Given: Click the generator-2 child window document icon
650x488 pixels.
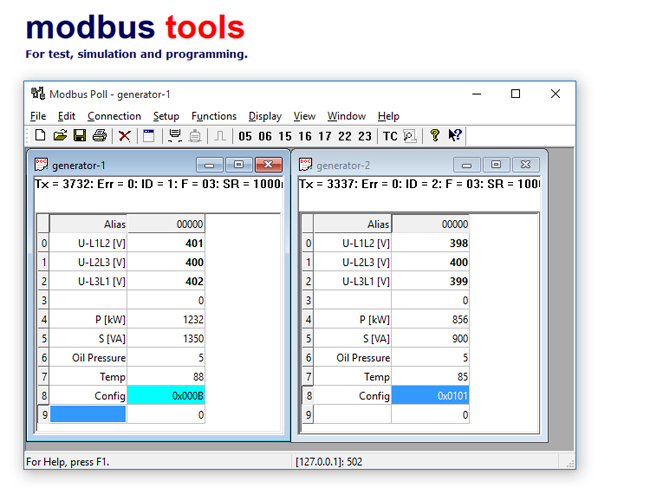Looking at the screenshot, I should coord(306,165).
